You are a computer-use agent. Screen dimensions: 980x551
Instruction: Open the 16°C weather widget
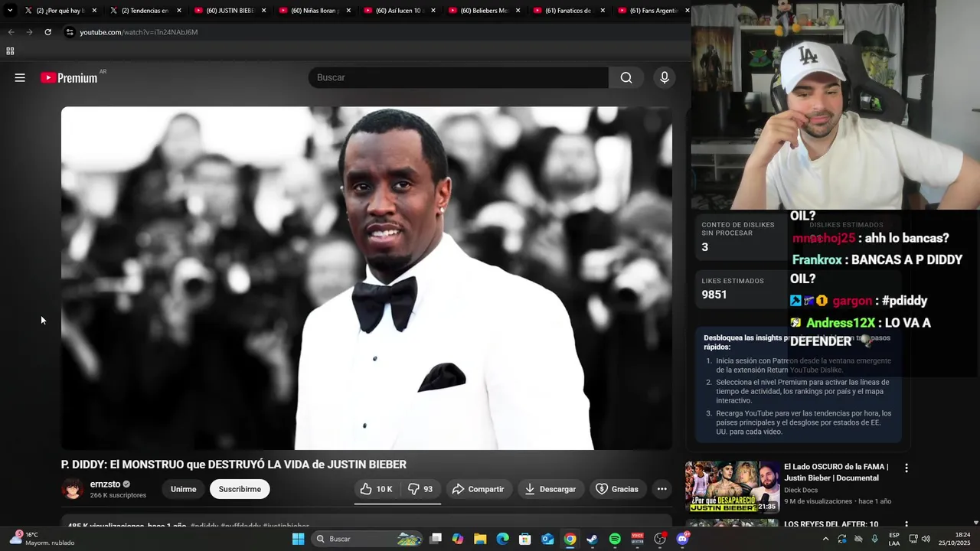pyautogui.click(x=42, y=539)
